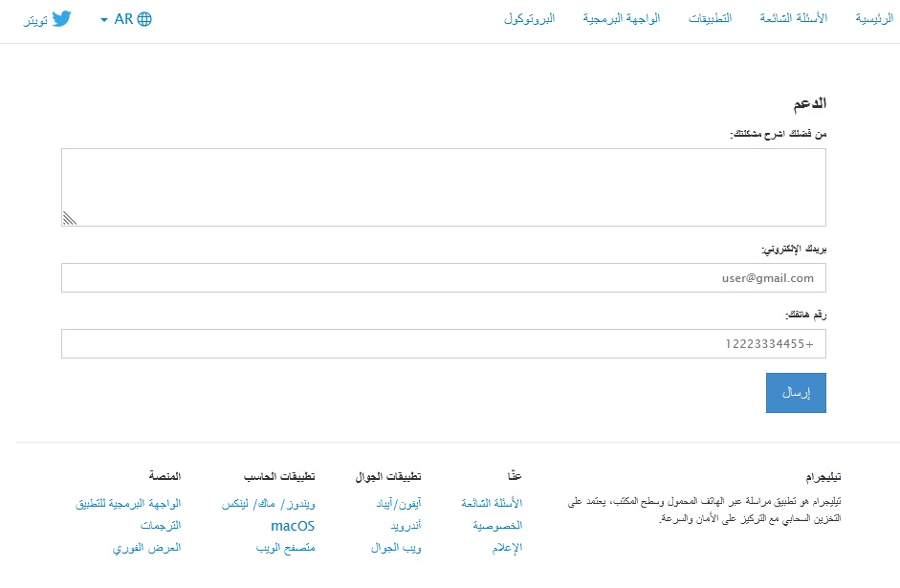
Task: Click the footer heading تيليجرام
Action: tap(823, 477)
